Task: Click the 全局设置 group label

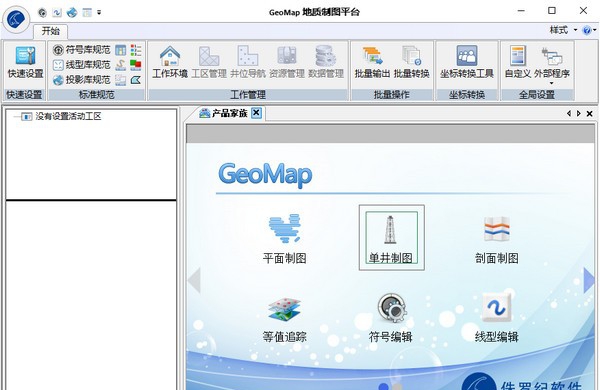Action: (537, 95)
